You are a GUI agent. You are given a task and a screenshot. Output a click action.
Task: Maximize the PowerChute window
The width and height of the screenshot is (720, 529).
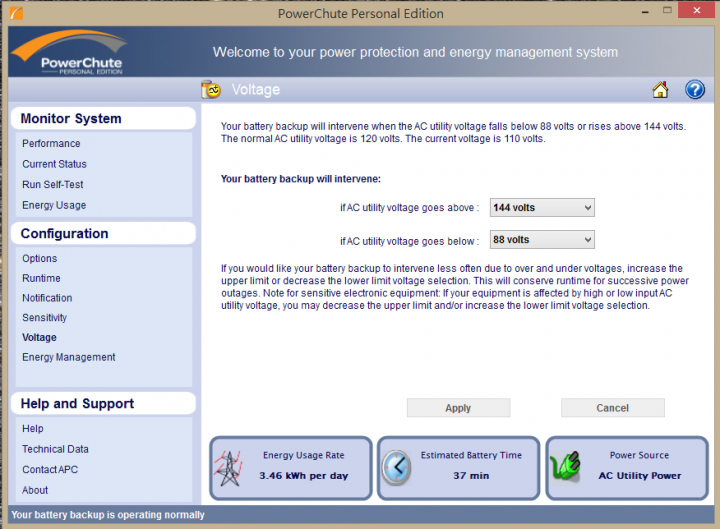click(x=667, y=11)
